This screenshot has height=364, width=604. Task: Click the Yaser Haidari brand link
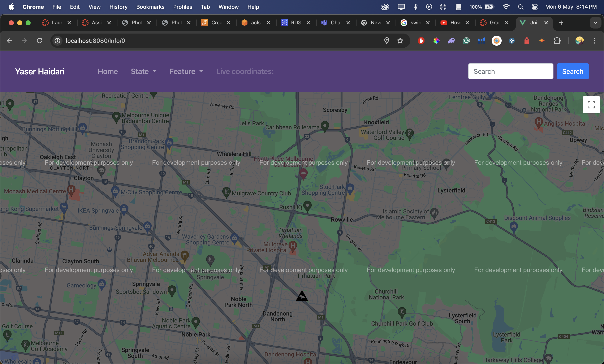pyautogui.click(x=40, y=71)
